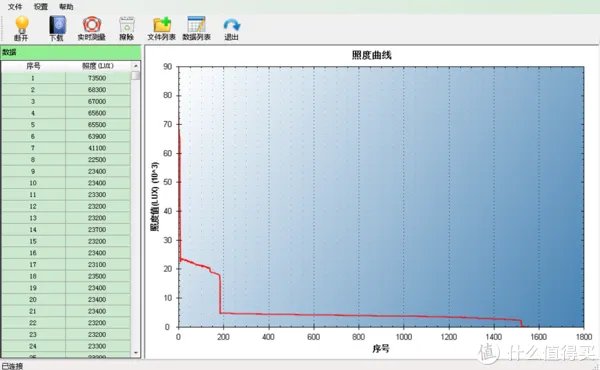Select the 22500 illuminance cell
This screenshot has width=600, height=370.
point(97,160)
